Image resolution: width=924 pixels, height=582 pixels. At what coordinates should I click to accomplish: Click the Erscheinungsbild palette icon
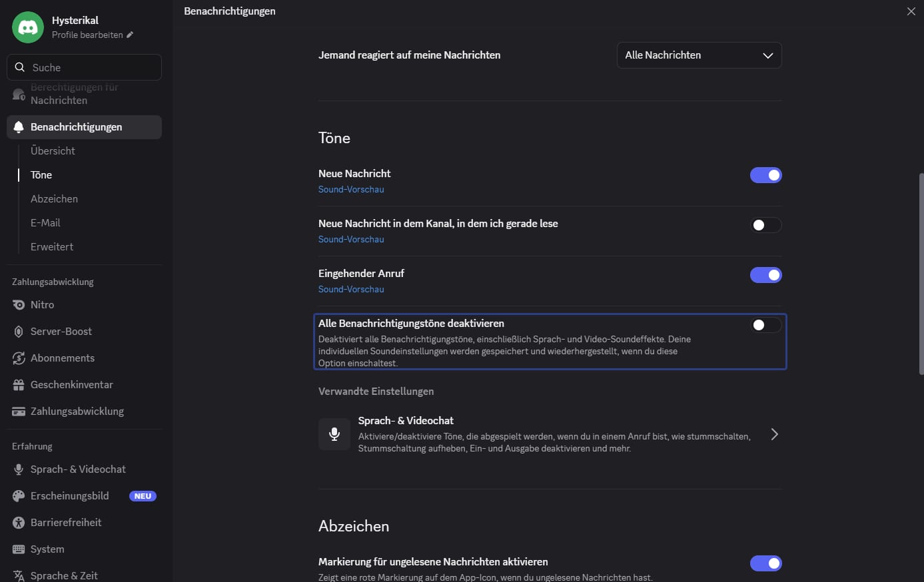point(19,496)
